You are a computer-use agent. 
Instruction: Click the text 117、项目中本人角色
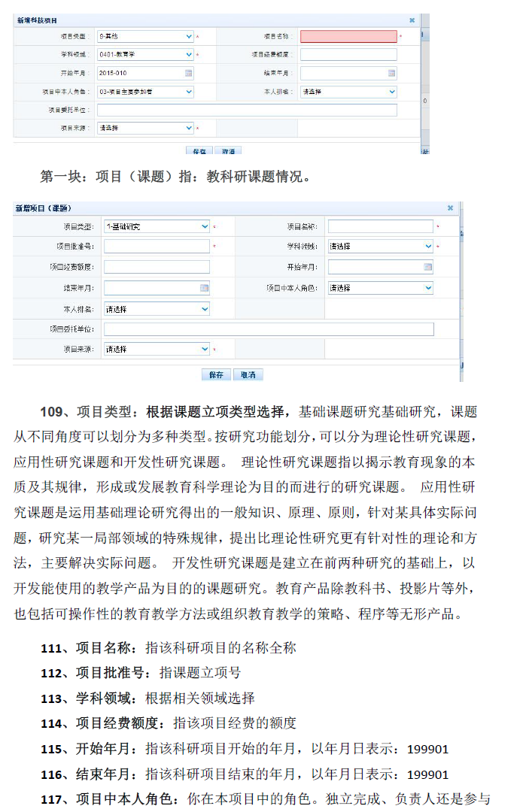click(107, 799)
